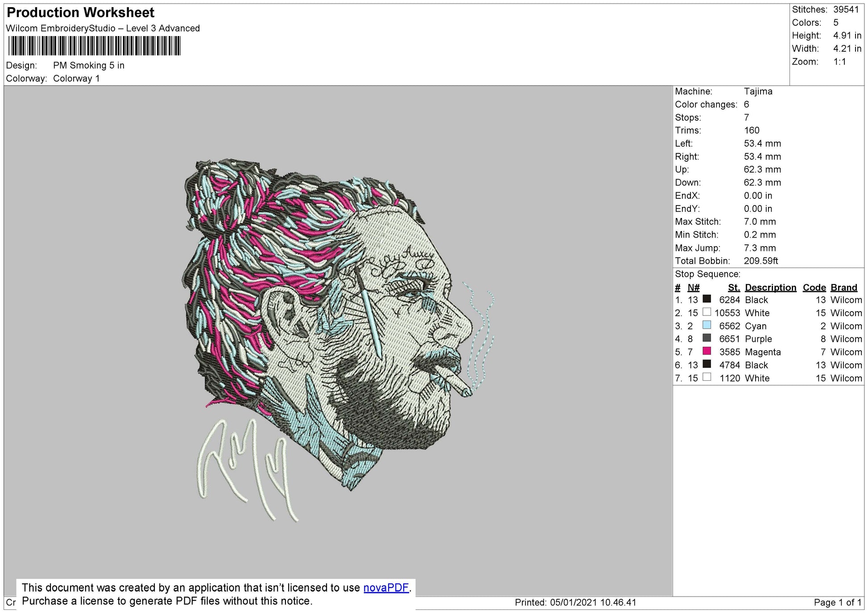Click the Description column header

tap(770, 288)
